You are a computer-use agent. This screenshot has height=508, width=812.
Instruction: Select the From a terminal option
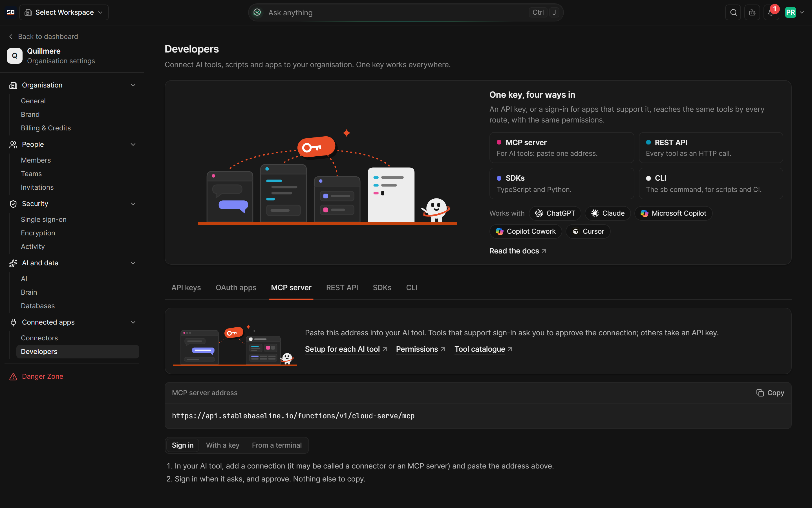tap(277, 445)
